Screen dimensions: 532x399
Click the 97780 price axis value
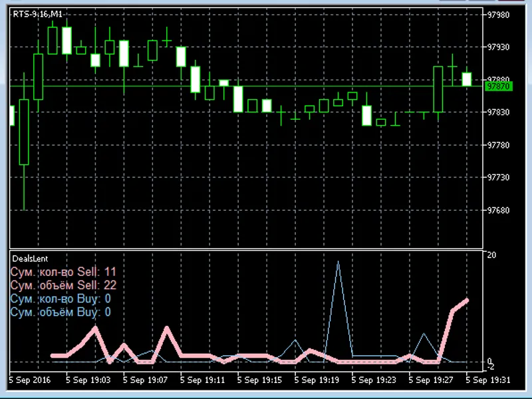[498, 145]
